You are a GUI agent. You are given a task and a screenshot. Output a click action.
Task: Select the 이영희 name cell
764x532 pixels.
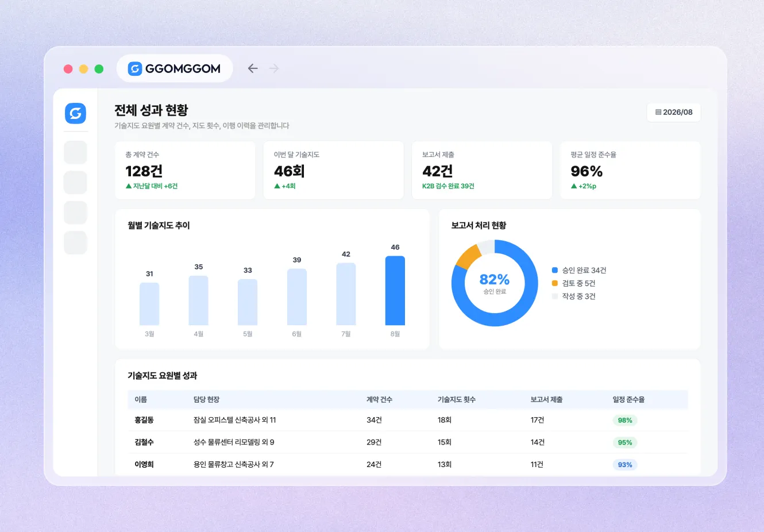[144, 464]
